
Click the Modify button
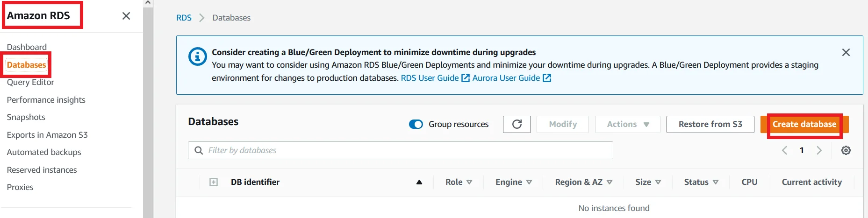click(x=563, y=124)
